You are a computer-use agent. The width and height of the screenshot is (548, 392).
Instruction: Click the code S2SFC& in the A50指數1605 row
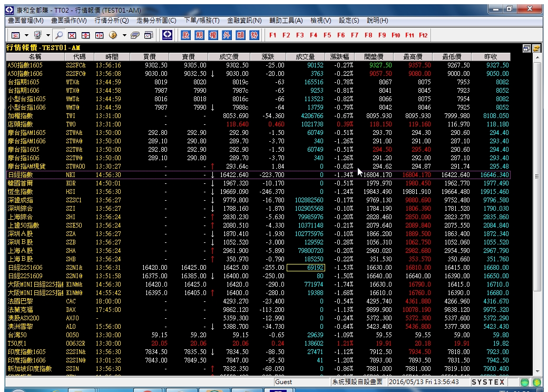[x=76, y=65]
